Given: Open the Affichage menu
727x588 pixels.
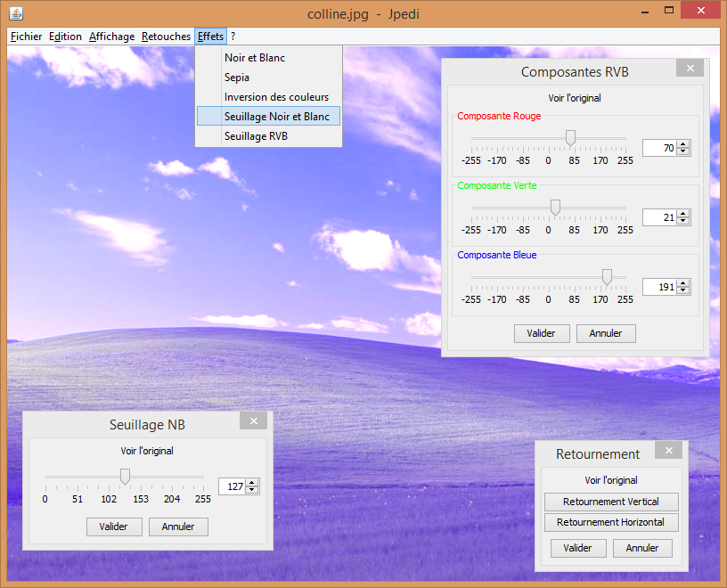Looking at the screenshot, I should click(111, 37).
